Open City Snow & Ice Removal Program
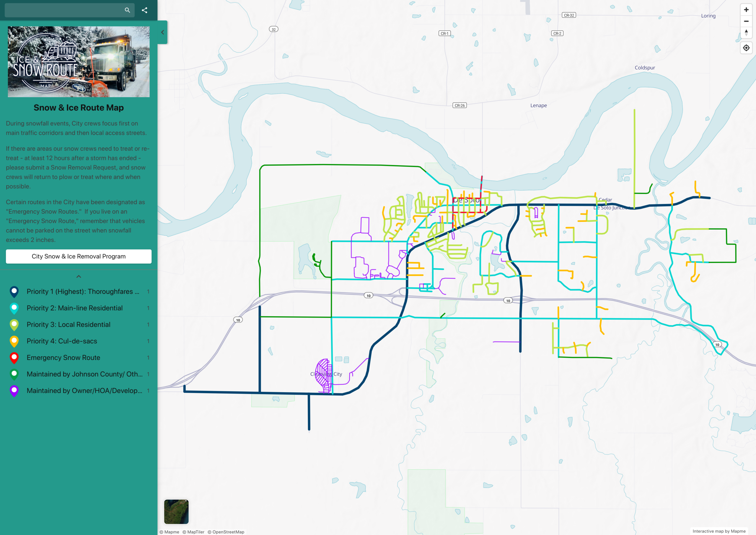 click(x=79, y=256)
